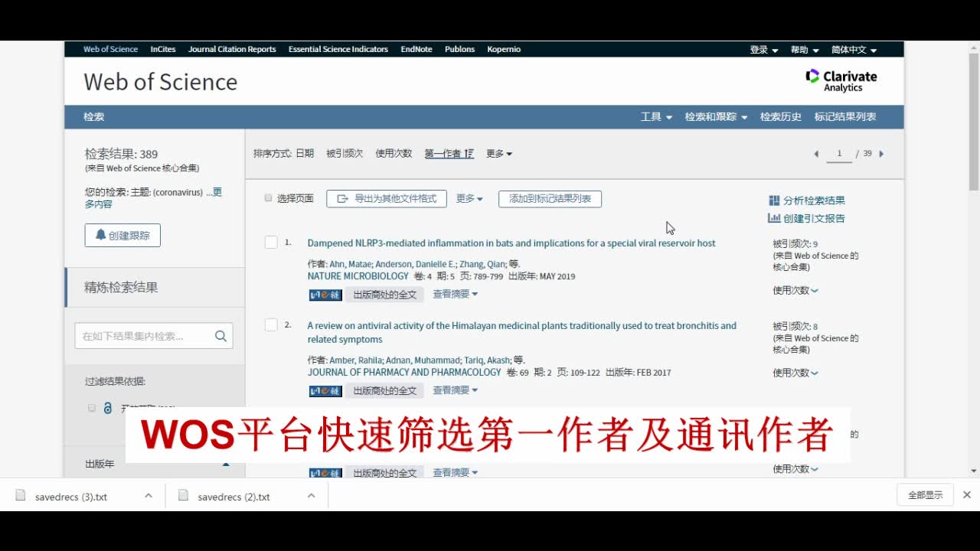The height and width of the screenshot is (551, 980).
Task: Click the search magnifier icon in refine box
Action: tap(220, 336)
